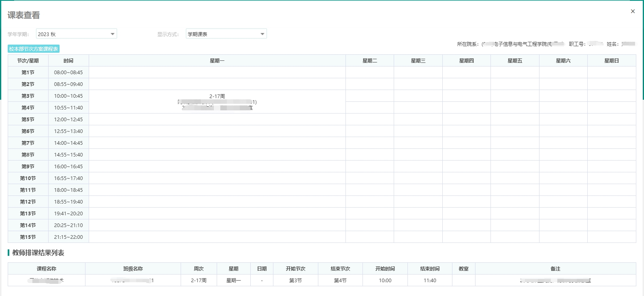The image size is (644, 296).
Task: Click the 11:40 end time cell
Action: (x=430, y=280)
